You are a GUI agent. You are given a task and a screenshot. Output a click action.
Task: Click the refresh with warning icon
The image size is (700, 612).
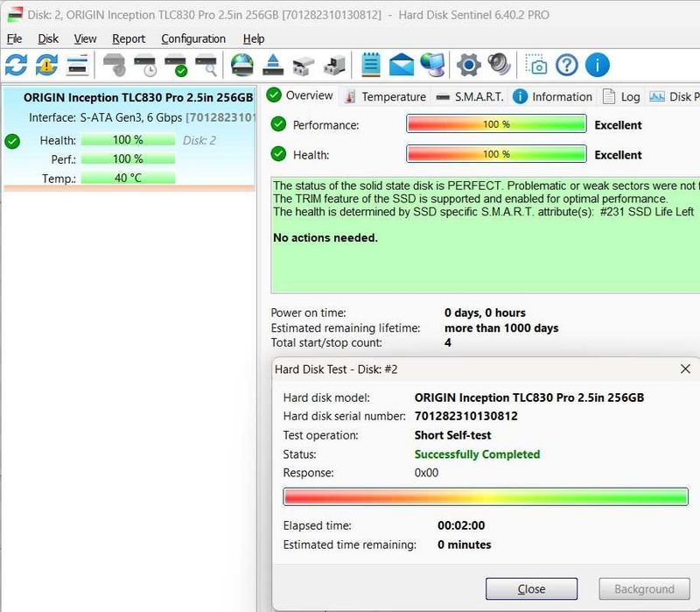tap(46, 65)
